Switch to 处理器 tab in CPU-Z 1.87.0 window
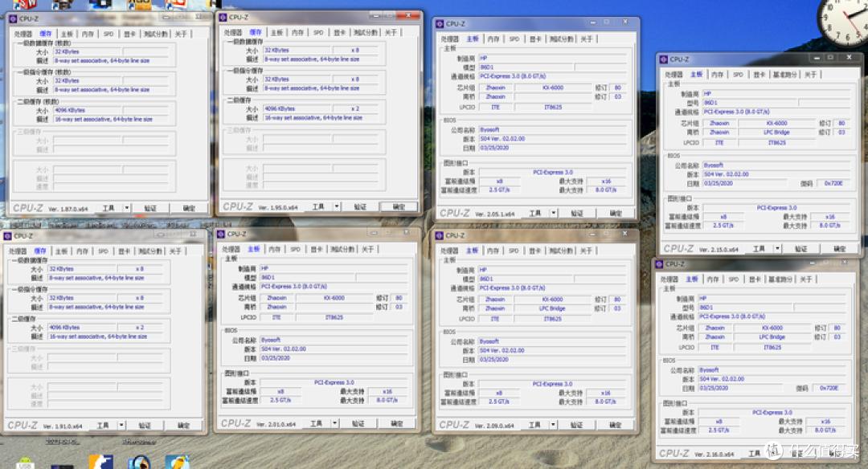 [x=23, y=34]
